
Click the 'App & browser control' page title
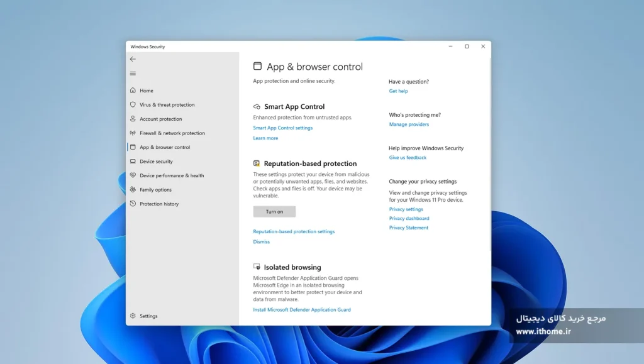[314, 67]
